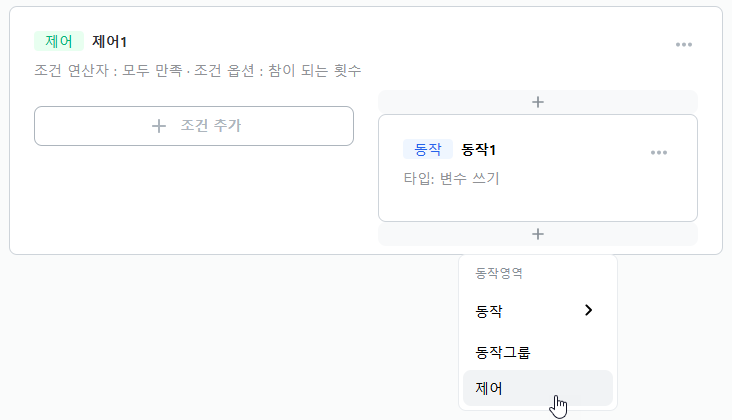Screen dimensions: 732x420
Task: Click the 제어1 title text
Action: pos(109,42)
